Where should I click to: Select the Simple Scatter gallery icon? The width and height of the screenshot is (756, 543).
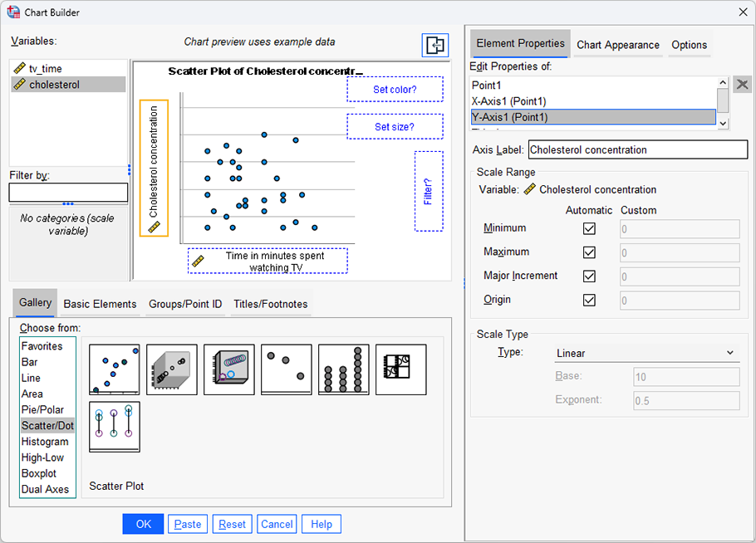[114, 369]
